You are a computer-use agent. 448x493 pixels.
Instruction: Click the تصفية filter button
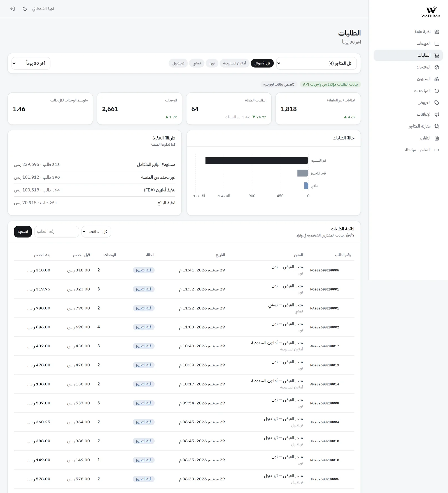(23, 232)
